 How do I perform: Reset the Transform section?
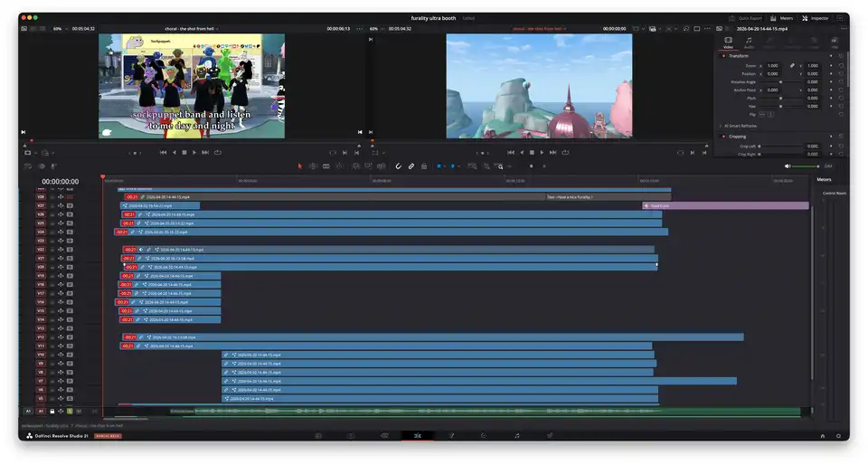(x=841, y=56)
